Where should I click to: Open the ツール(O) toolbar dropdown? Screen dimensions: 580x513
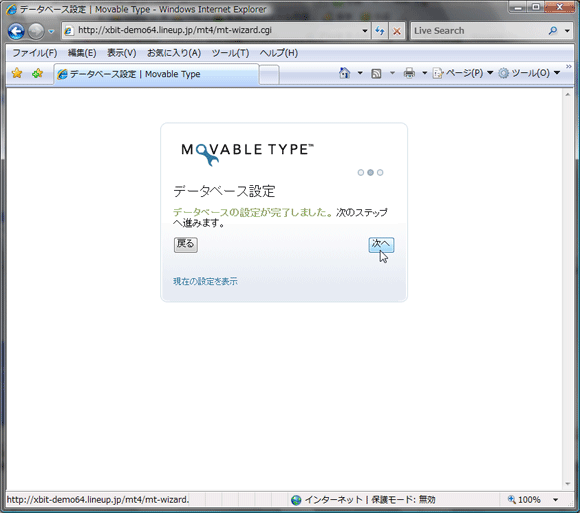(x=529, y=73)
